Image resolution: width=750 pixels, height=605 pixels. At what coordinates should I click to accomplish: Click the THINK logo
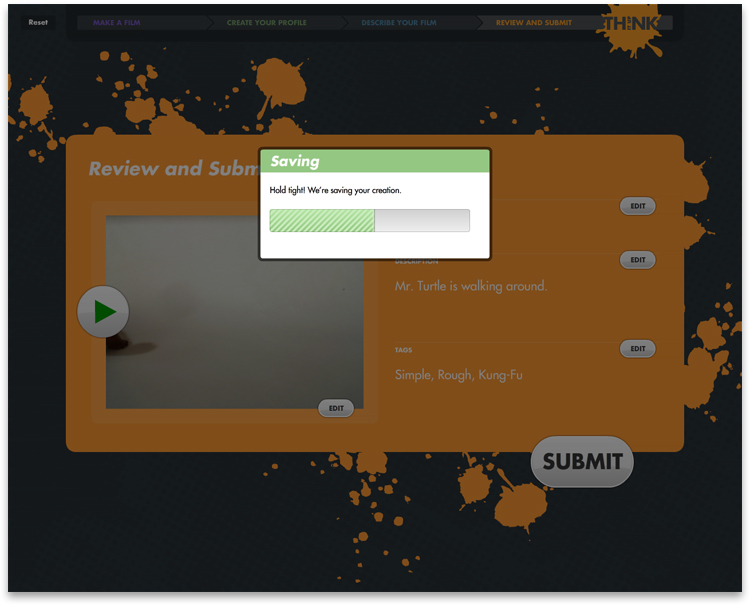click(630, 23)
